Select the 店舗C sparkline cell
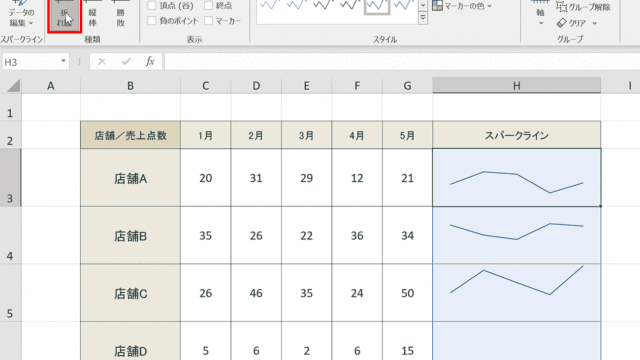This screenshot has width=640, height=360. pos(517,293)
